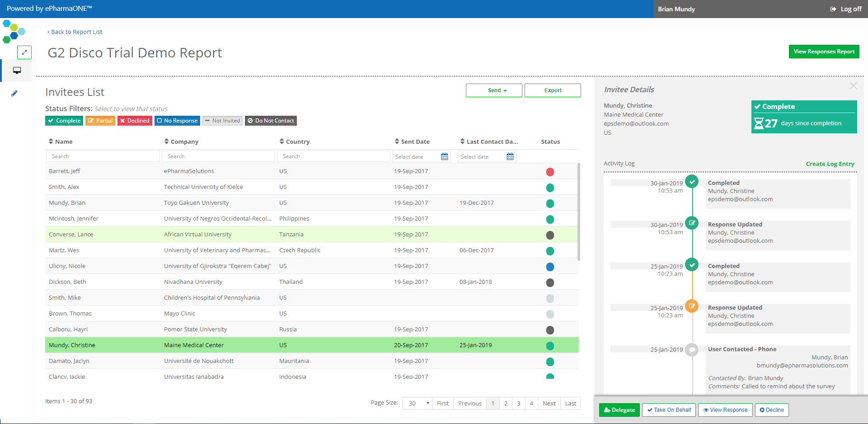The height and width of the screenshot is (424, 868).
Task: Click the dark status dot for Dickson, Beth
Action: click(x=550, y=283)
